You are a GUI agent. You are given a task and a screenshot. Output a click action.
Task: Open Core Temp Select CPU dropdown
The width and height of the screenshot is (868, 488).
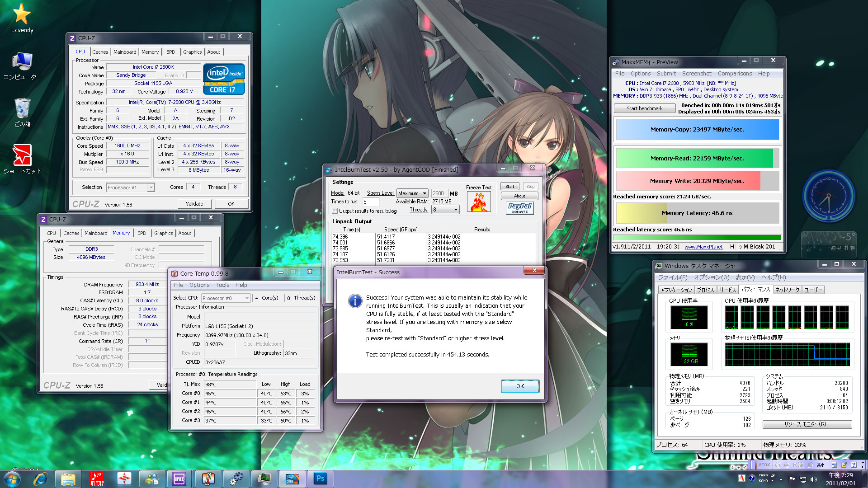(x=226, y=298)
